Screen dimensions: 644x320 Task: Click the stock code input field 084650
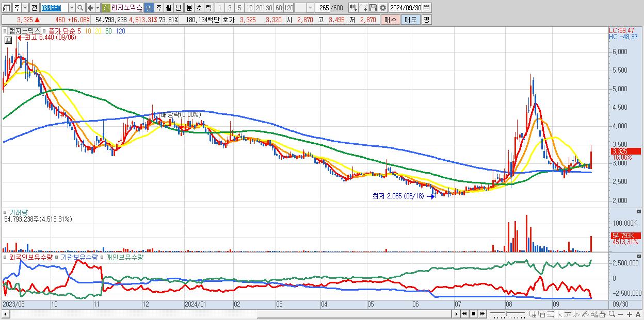[54, 8]
